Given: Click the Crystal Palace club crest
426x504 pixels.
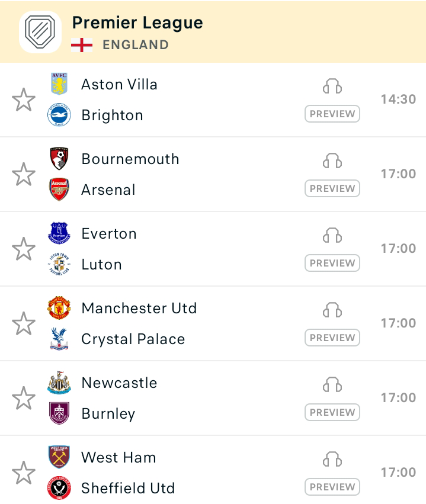Looking at the screenshot, I should (x=59, y=339).
